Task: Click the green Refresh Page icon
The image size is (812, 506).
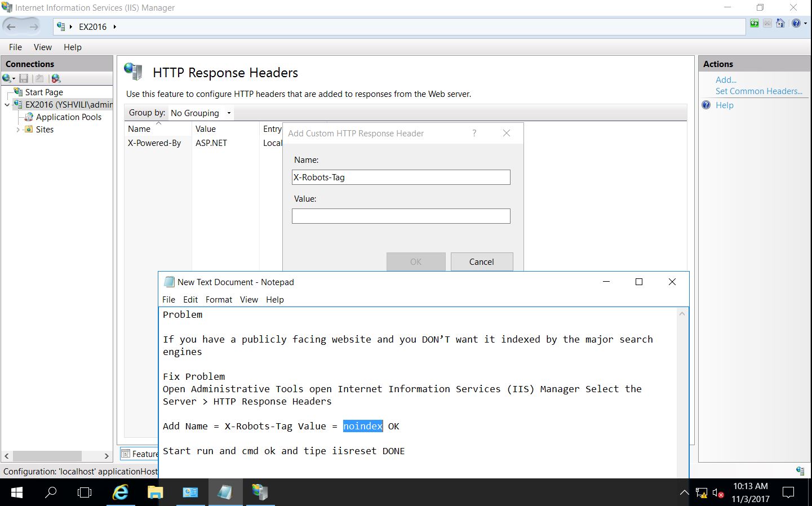Action: pyautogui.click(x=755, y=23)
